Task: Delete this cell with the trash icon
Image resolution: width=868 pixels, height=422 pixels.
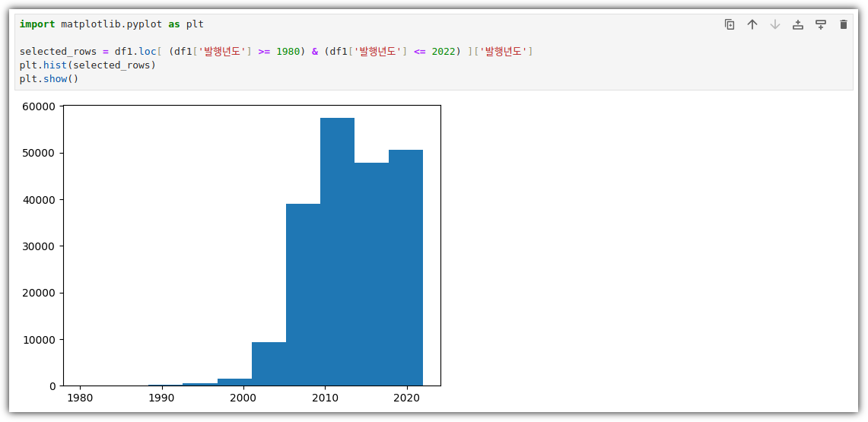Action: (x=844, y=24)
